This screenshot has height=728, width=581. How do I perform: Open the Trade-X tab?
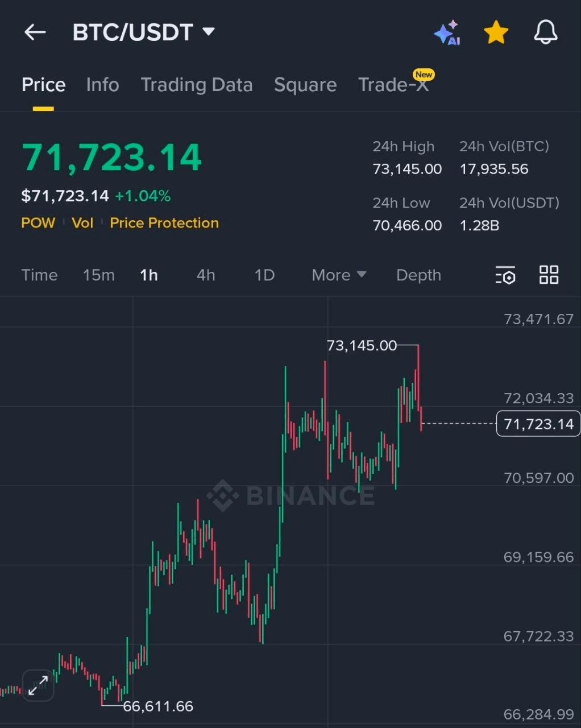pos(393,85)
